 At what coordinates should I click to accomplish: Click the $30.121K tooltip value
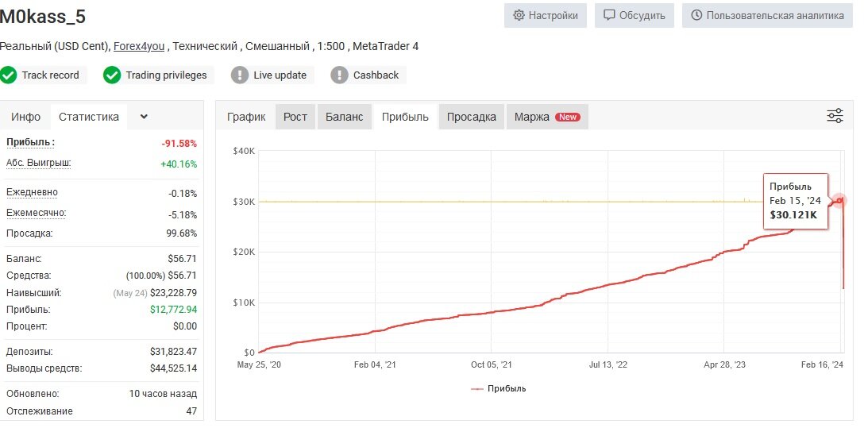point(793,214)
